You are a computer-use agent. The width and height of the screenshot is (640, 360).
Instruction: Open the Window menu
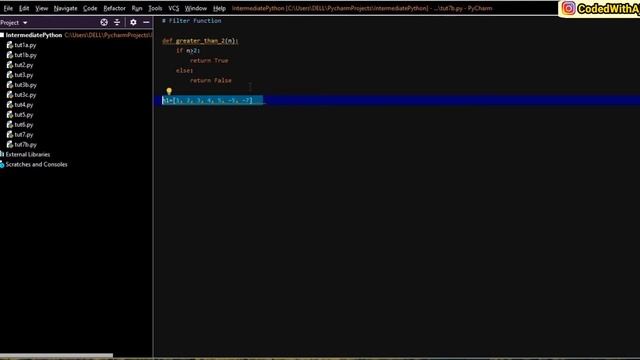pos(196,8)
